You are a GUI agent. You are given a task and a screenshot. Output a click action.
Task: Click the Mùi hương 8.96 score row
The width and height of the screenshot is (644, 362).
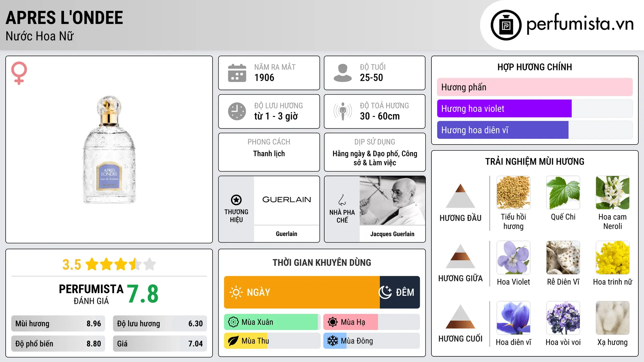click(58, 324)
